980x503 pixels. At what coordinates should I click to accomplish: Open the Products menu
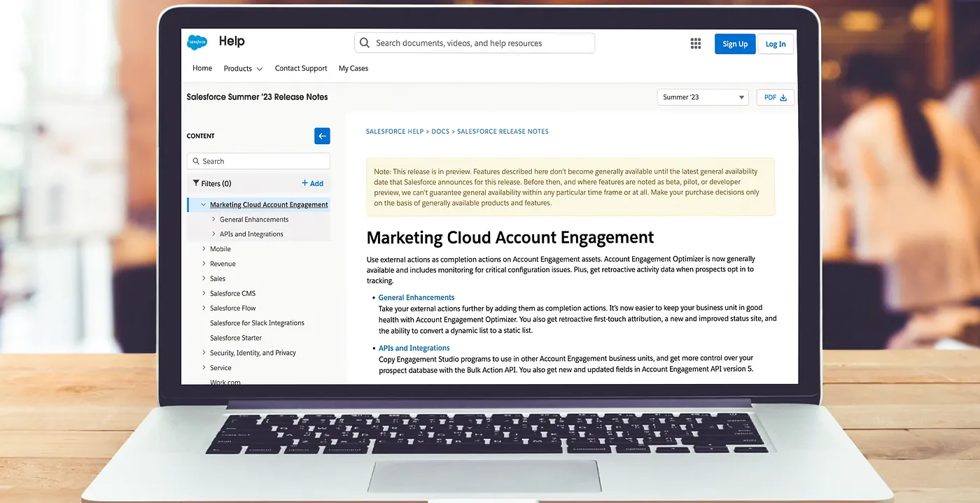[x=243, y=69]
